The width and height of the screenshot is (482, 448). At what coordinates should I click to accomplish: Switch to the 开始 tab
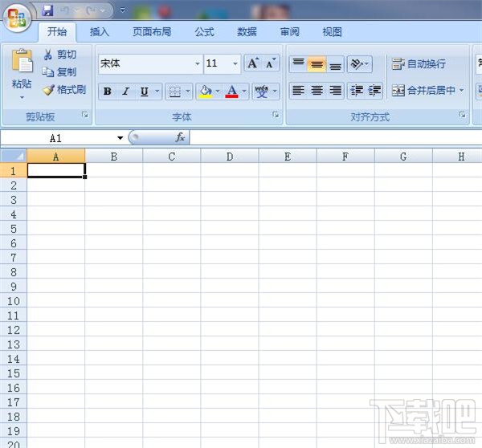tap(57, 31)
